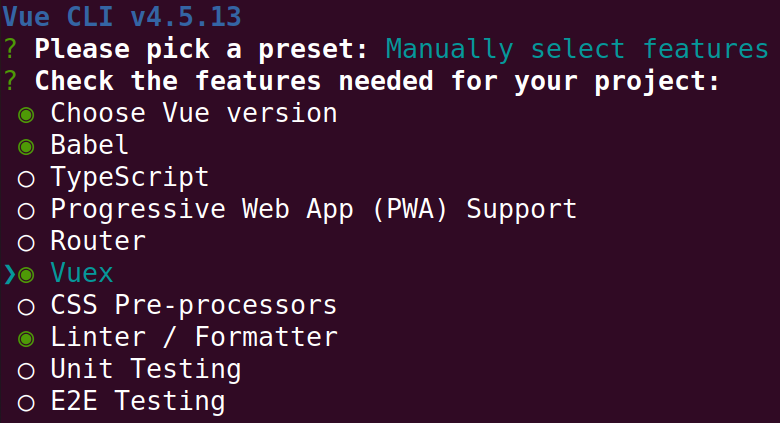This screenshot has width=780, height=423.
Task: Select the TypeScript option label
Action: click(x=130, y=178)
